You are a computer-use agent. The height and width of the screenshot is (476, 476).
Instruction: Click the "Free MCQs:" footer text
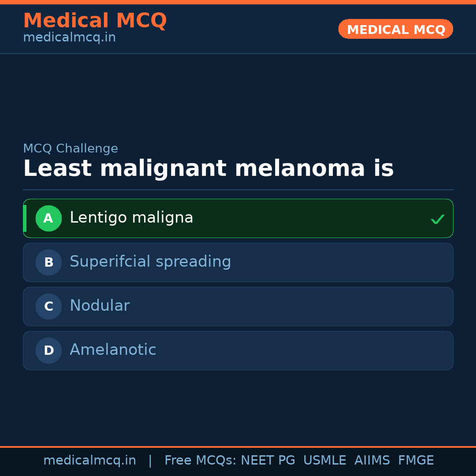click(201, 461)
